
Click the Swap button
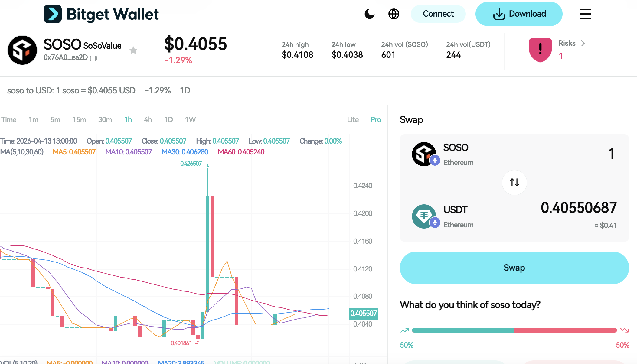514,268
